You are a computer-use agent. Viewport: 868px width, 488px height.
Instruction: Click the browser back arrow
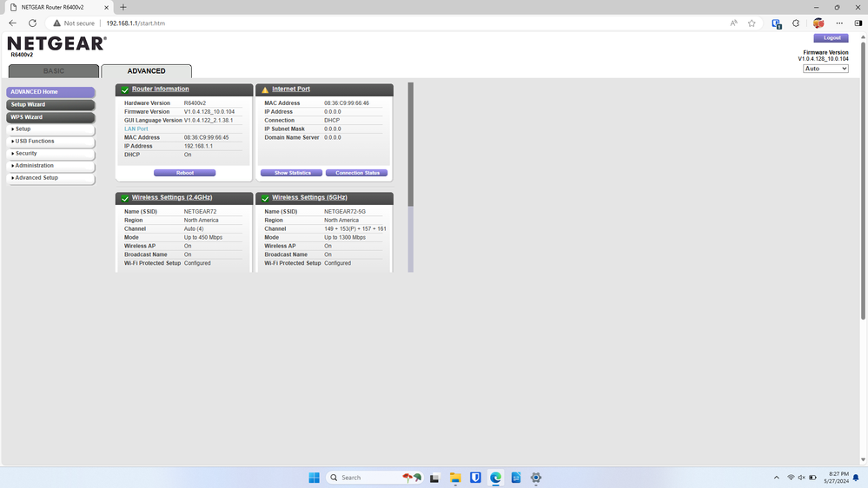pyautogui.click(x=13, y=23)
